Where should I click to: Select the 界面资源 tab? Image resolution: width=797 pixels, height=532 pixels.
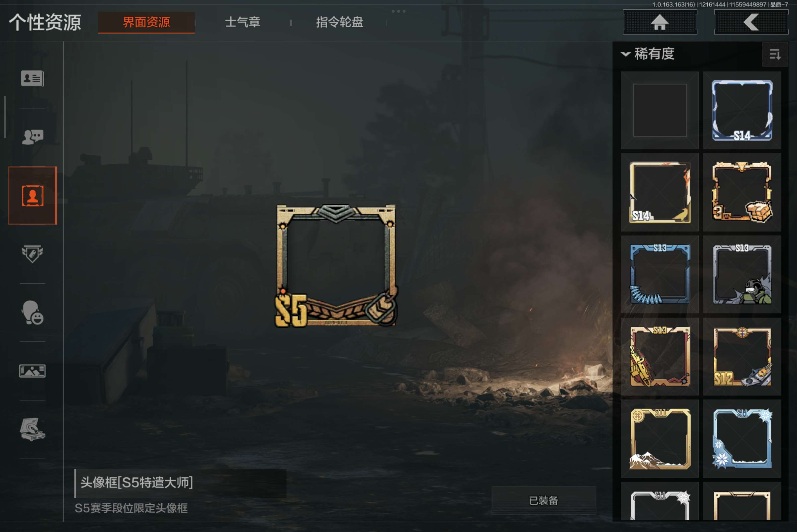(x=146, y=22)
